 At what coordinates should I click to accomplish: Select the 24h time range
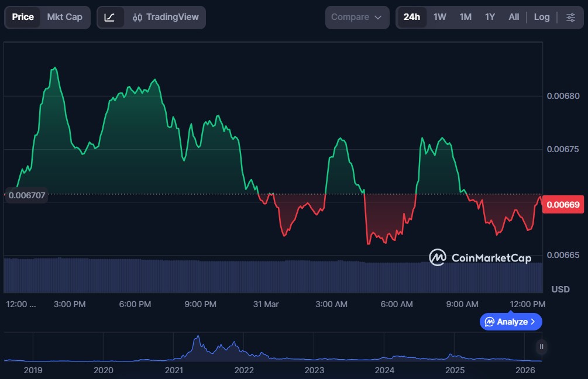click(x=411, y=17)
